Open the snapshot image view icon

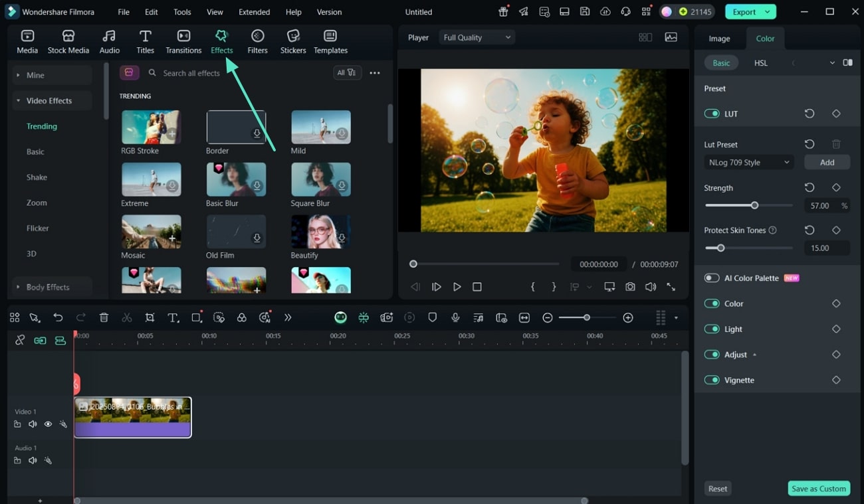click(671, 38)
